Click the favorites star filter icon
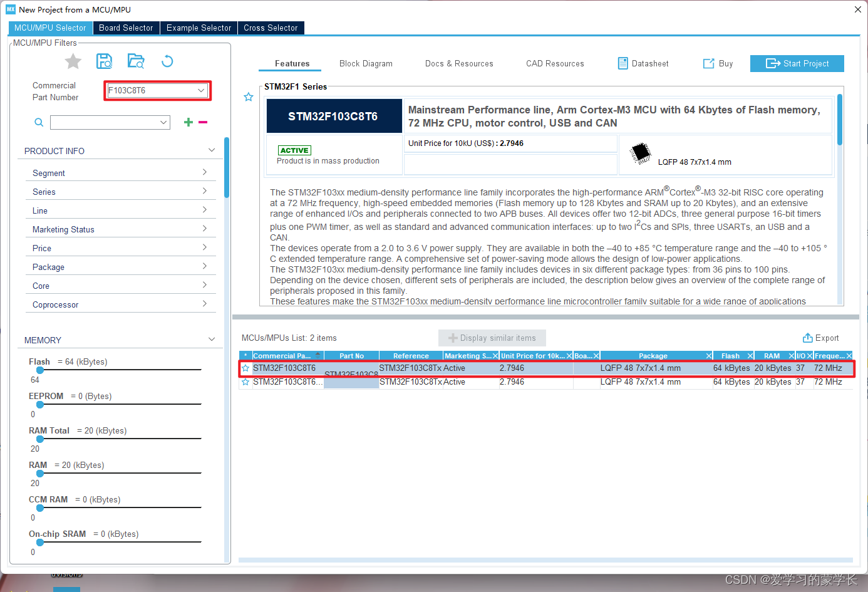Viewport: 868px width, 592px height. pos(73,61)
